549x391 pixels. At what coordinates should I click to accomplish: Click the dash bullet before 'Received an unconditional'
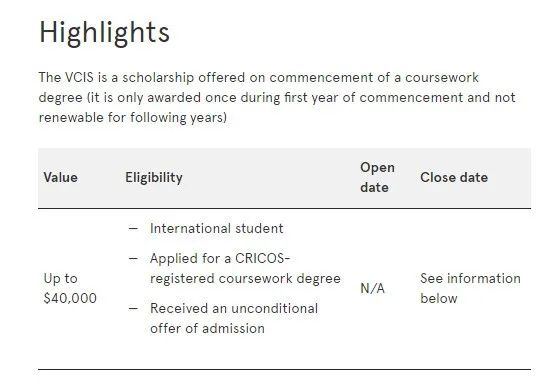133,309
